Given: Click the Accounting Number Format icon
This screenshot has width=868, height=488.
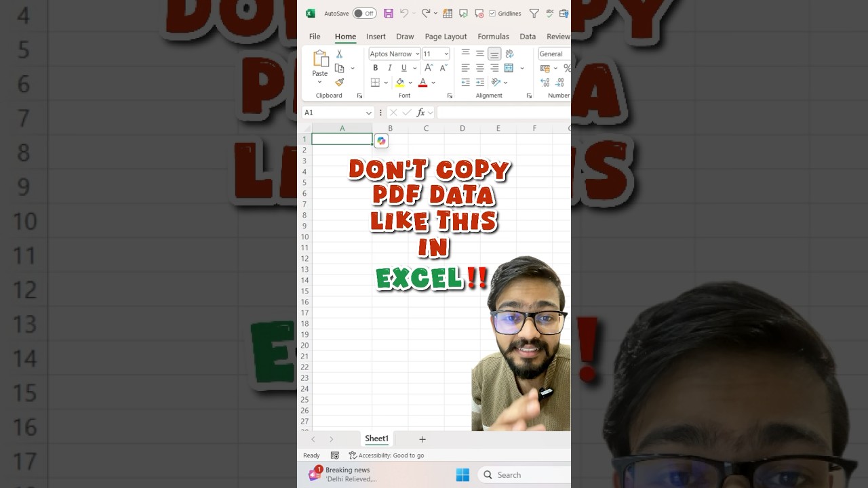Looking at the screenshot, I should pyautogui.click(x=545, y=68).
